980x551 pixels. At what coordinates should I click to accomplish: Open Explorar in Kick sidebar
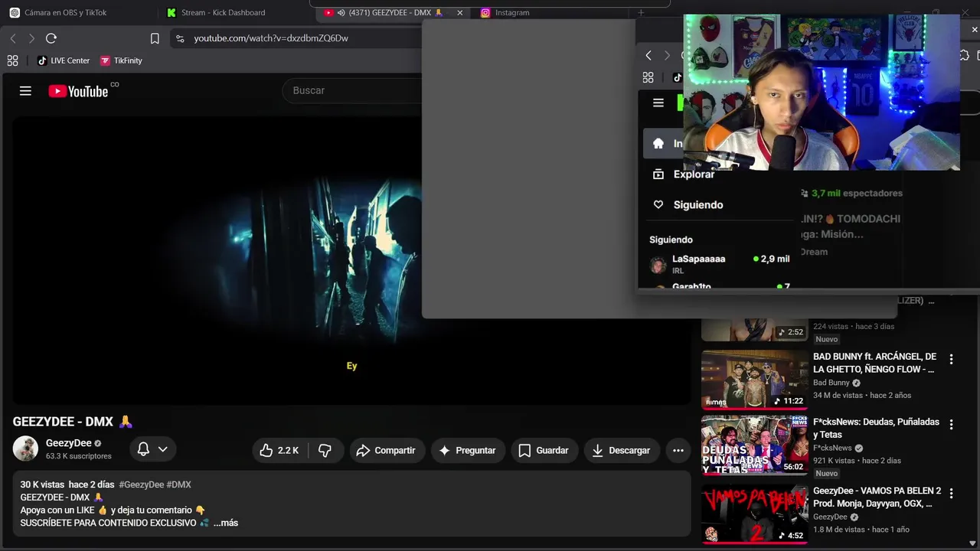(x=683, y=174)
